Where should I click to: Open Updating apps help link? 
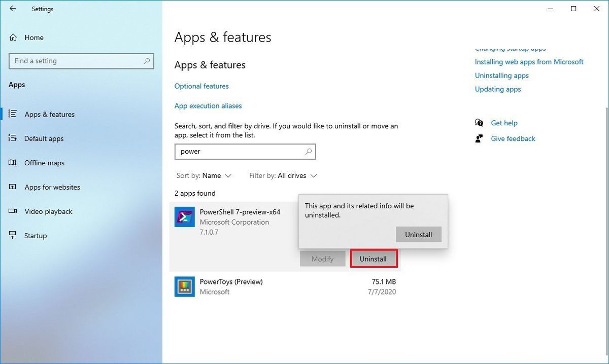[x=498, y=89]
